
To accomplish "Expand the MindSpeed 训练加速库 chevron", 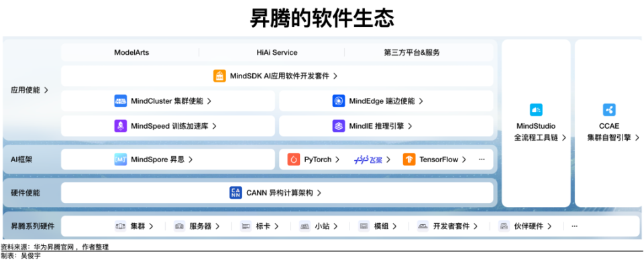I will click(x=214, y=126).
